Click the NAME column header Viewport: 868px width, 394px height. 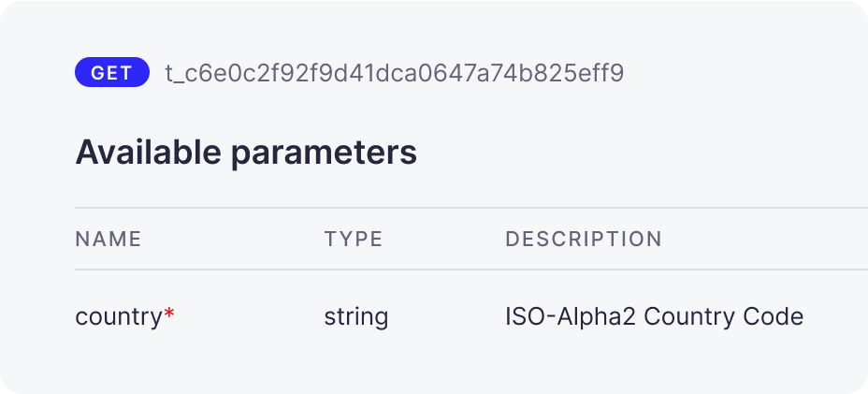pos(108,239)
